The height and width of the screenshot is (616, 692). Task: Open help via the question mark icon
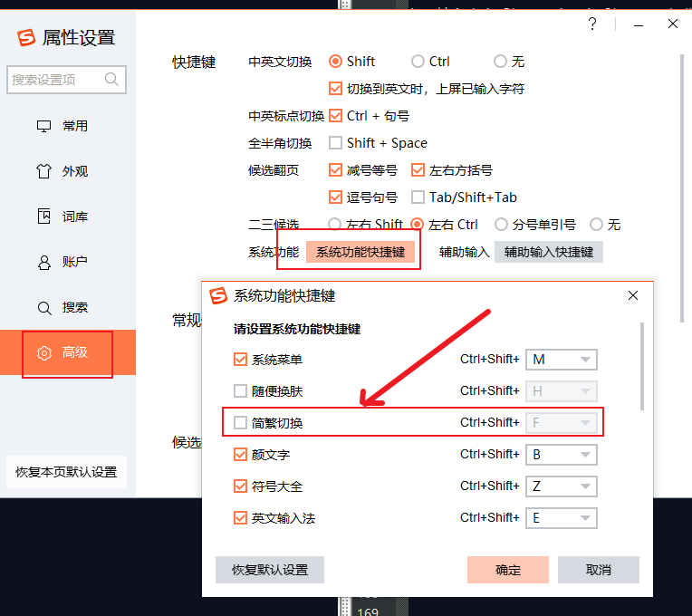(592, 24)
